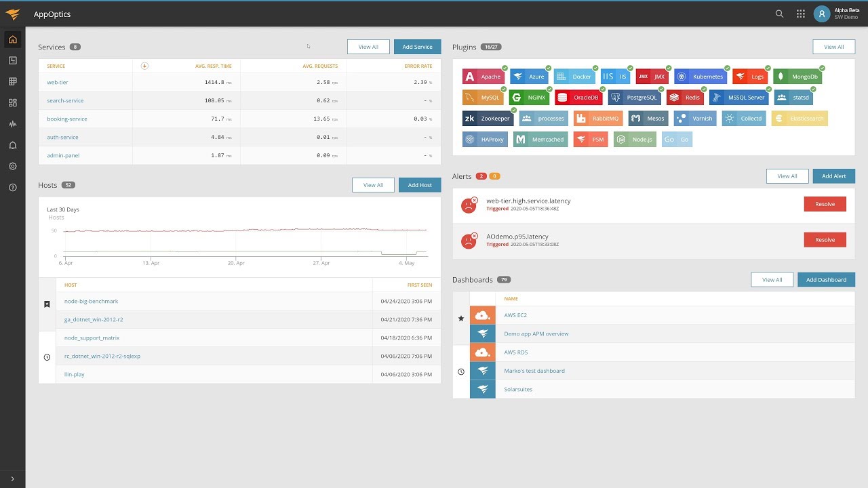This screenshot has width=868, height=488.
Task: Select the Kubernetes plugin tile
Action: tap(701, 77)
